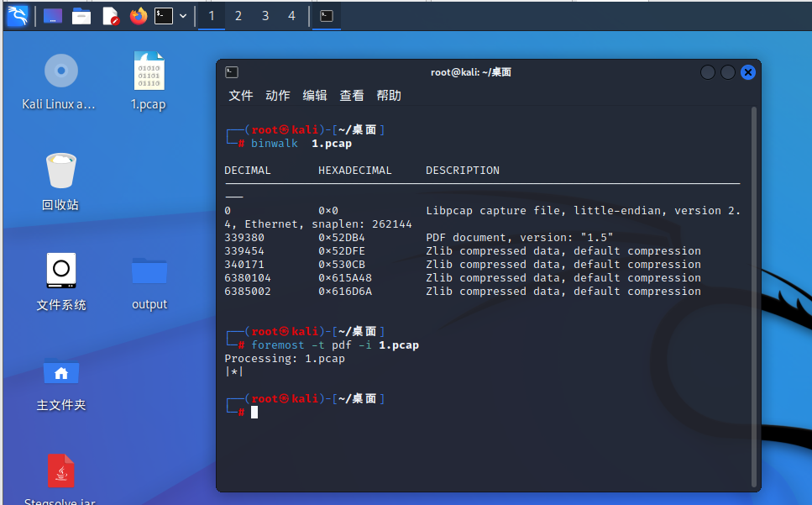Open the file manager from the panel
Screen dimensions: 812x505
81,16
